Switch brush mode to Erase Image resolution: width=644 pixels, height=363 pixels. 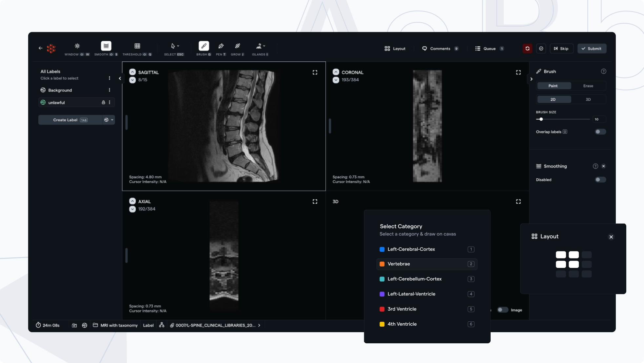point(588,86)
